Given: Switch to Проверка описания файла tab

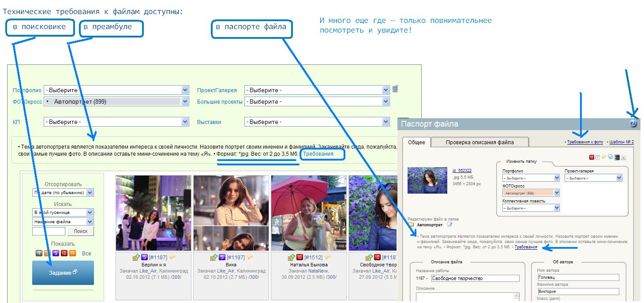Looking at the screenshot, I should coord(479,142).
